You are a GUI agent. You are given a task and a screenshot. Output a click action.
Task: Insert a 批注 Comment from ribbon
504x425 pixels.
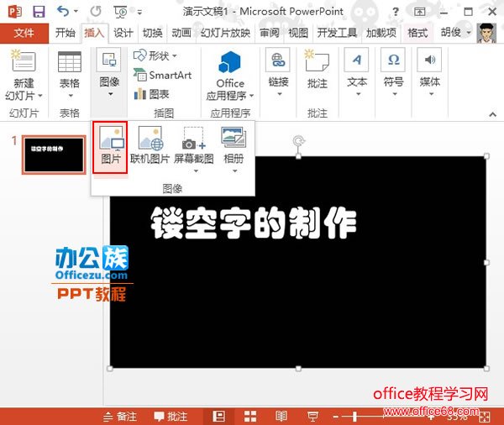tap(318, 69)
